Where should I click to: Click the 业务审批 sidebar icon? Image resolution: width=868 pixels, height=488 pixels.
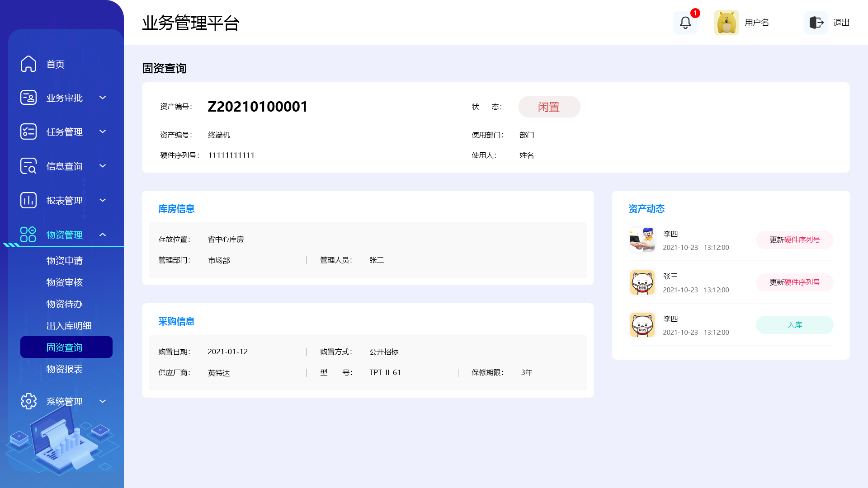(x=28, y=98)
